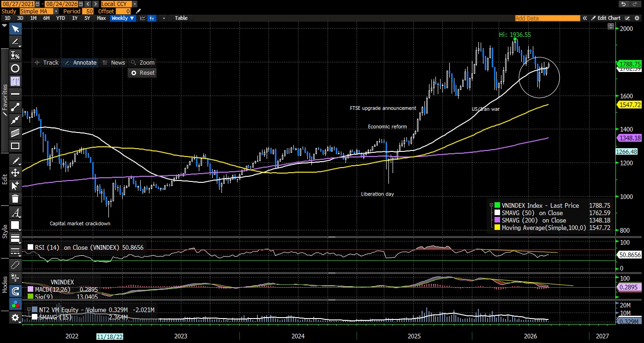Select the 5Y range tab
The image size is (644, 343).
[87, 18]
